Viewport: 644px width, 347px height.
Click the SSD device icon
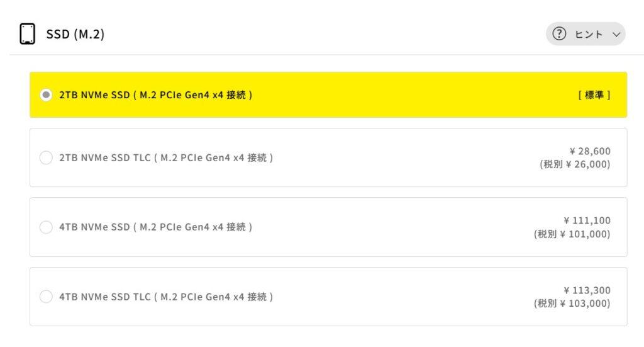[26, 34]
